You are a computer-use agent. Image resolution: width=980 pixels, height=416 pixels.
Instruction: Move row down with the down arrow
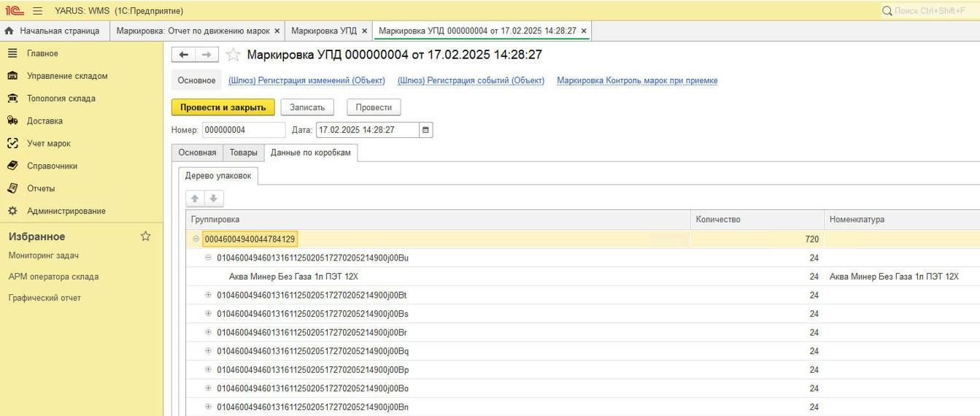tap(214, 199)
